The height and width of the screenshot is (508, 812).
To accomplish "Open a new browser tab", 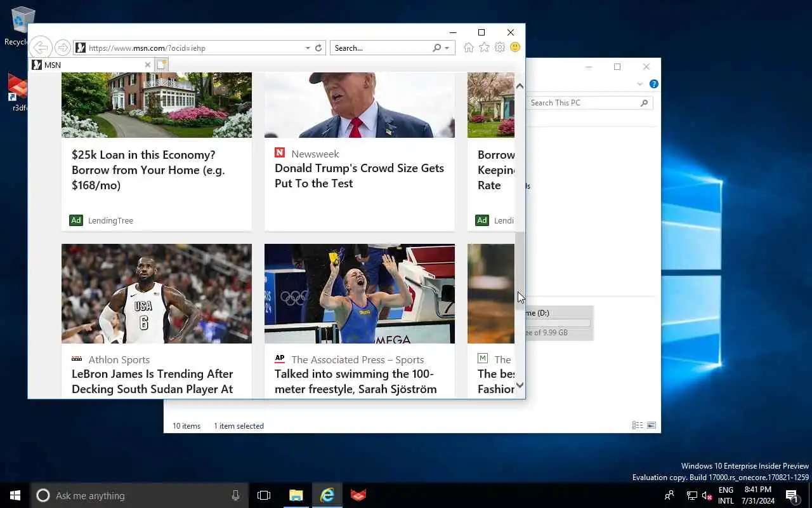I will pyautogui.click(x=161, y=65).
